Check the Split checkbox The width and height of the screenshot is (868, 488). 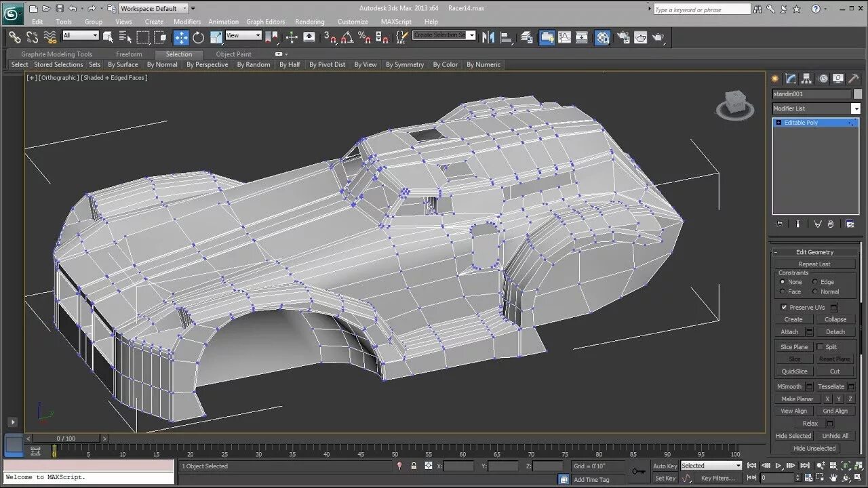819,346
